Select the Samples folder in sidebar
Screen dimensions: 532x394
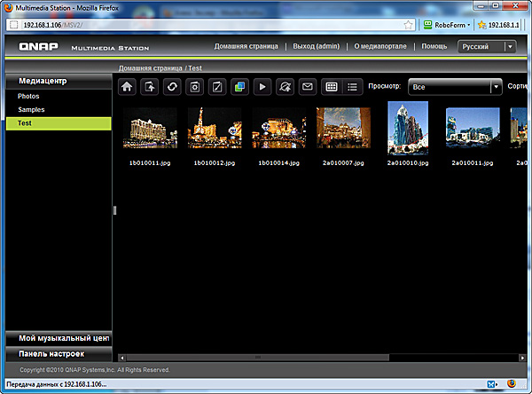[32, 109]
